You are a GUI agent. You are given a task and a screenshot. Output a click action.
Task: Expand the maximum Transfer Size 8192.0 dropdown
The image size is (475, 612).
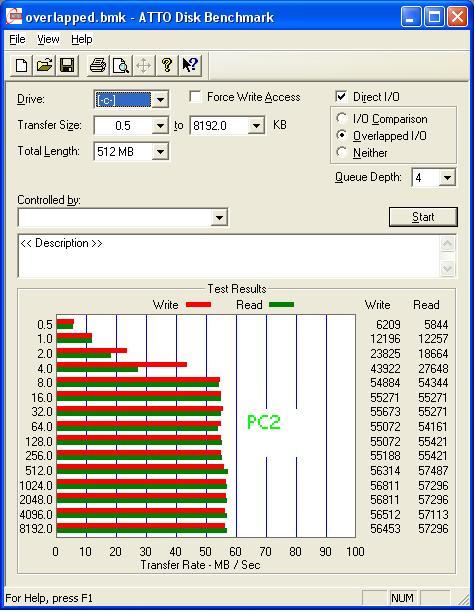(256, 126)
